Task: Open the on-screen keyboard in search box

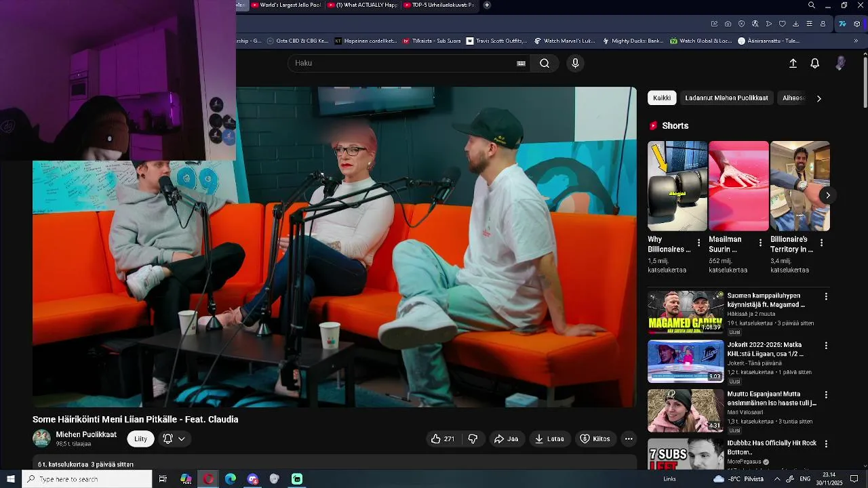Action: (521, 63)
